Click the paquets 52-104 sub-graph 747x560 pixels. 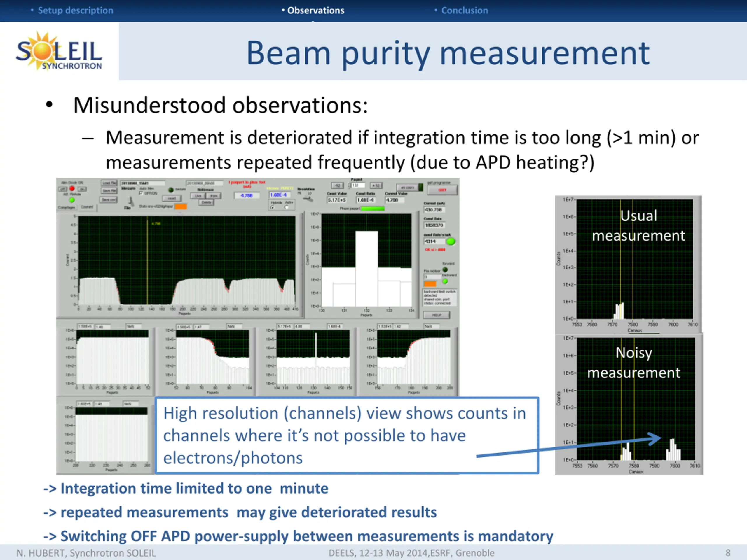212,357
